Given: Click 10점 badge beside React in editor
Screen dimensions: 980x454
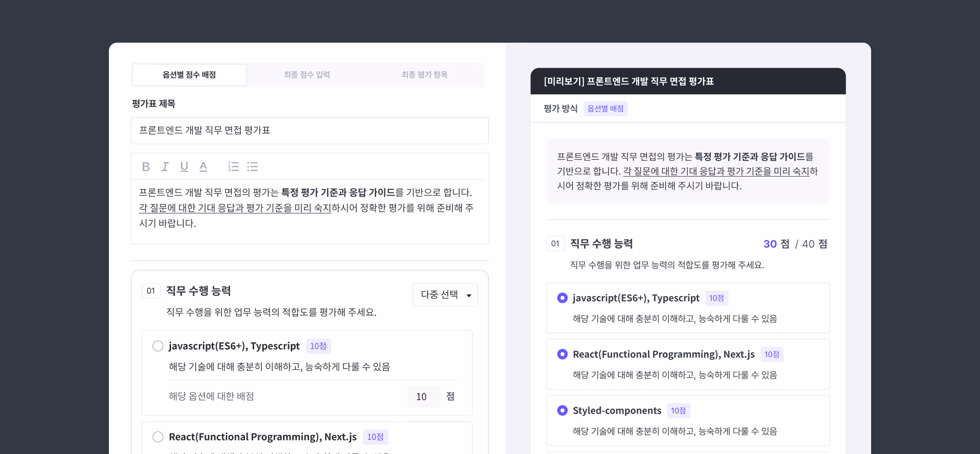Looking at the screenshot, I should pyautogui.click(x=375, y=437).
